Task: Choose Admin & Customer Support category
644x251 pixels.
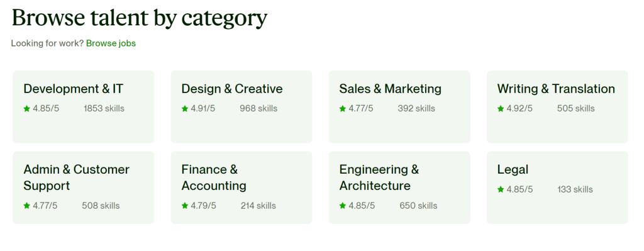Action: (76, 177)
